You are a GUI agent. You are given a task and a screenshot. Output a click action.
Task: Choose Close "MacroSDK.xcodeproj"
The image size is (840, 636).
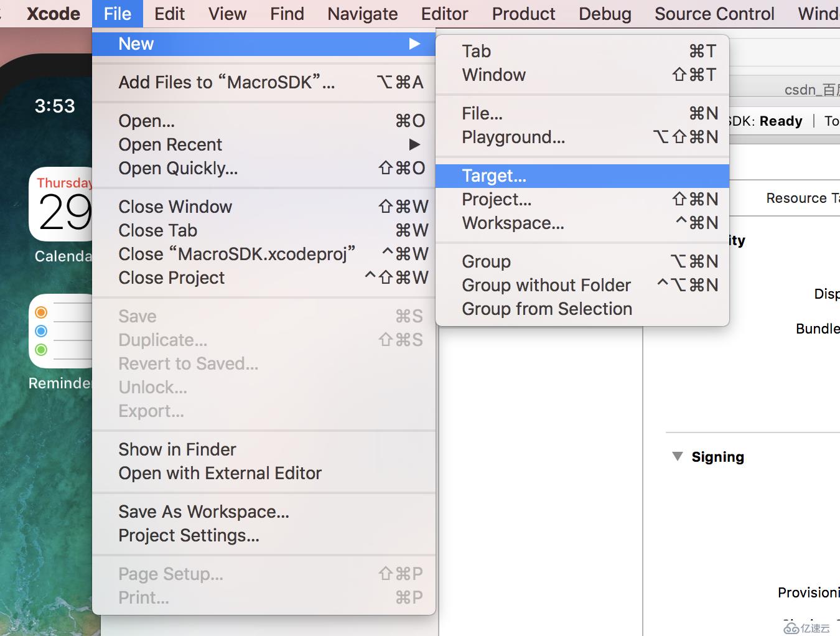click(x=264, y=254)
